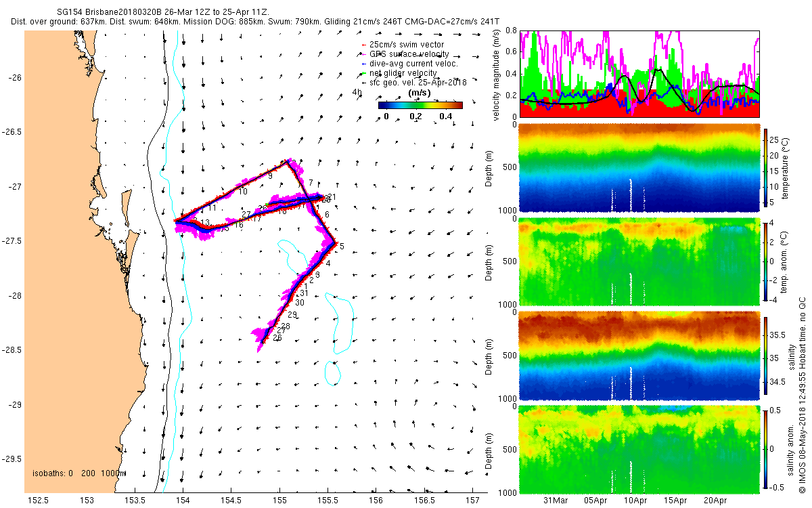The width and height of the screenshot is (812, 508).
Task: Click day marker 7 on the glider track
Action: coord(311,183)
